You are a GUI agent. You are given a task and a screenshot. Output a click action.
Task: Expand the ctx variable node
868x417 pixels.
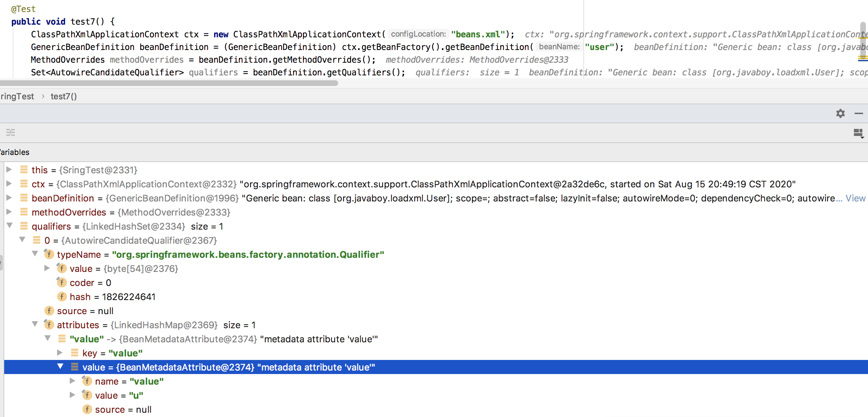(10, 184)
